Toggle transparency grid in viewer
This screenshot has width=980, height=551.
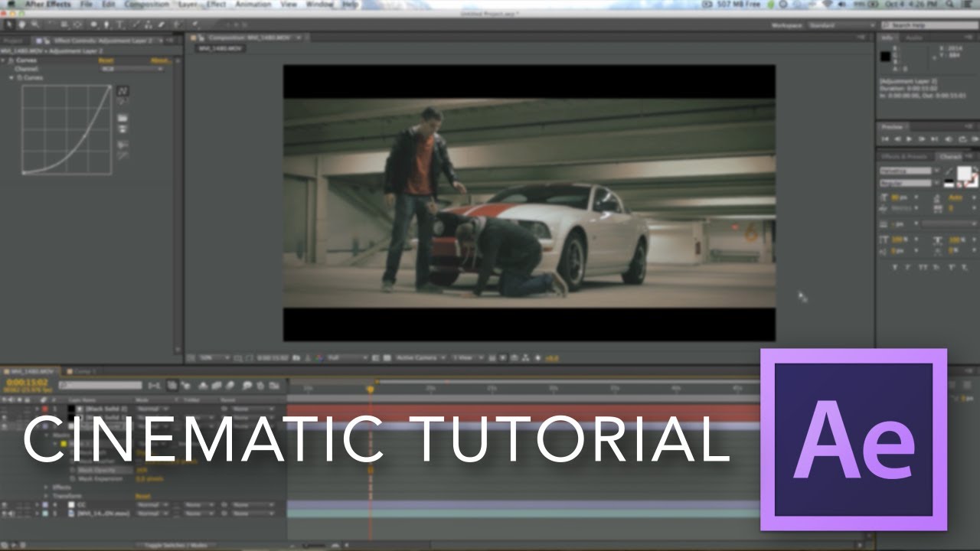(386, 358)
